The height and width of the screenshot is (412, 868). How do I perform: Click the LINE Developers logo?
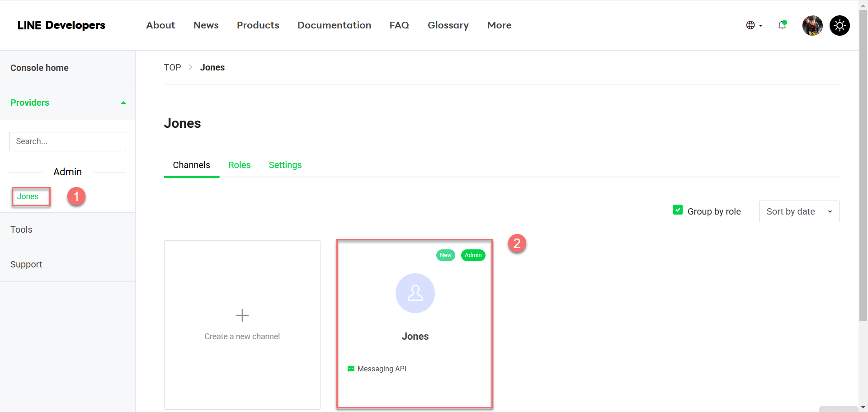click(x=61, y=25)
